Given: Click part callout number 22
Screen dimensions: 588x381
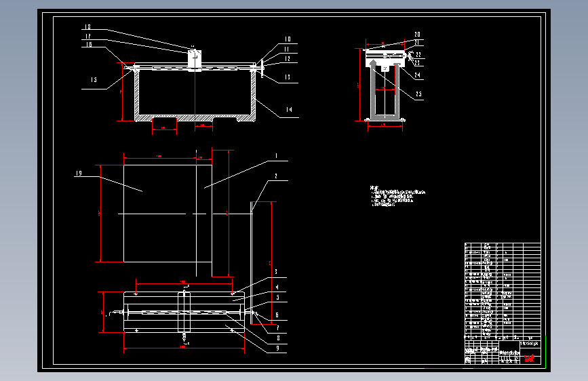Looking at the screenshot, I should point(418,55).
